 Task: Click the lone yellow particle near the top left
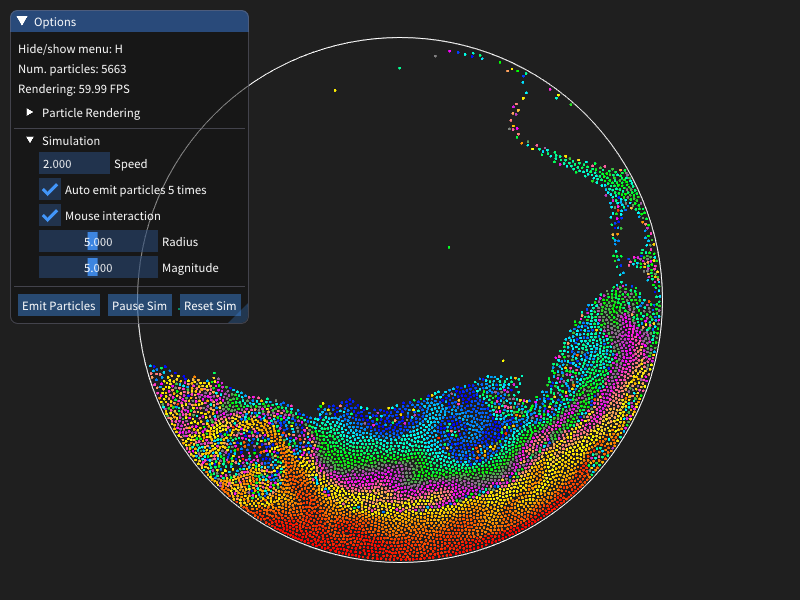click(x=335, y=90)
